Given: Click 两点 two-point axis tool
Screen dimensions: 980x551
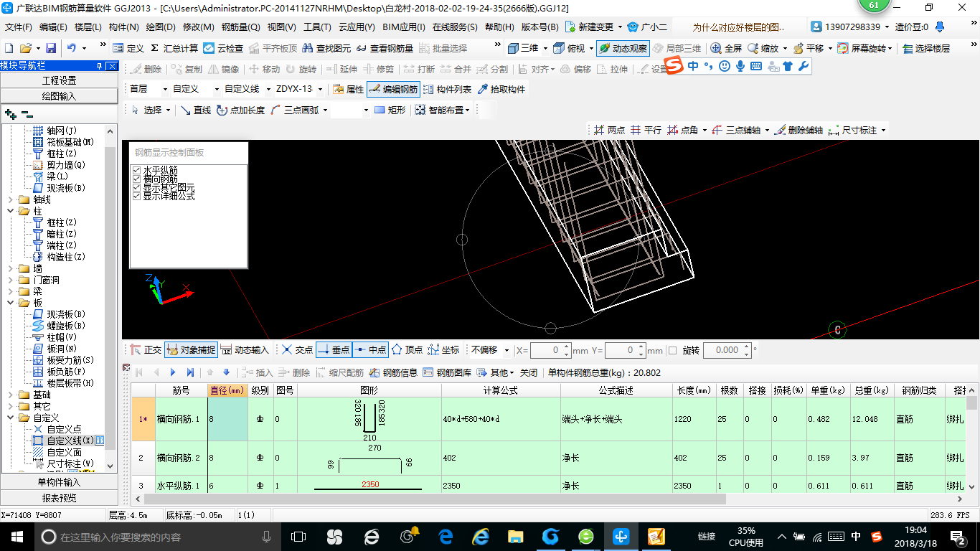Looking at the screenshot, I should 609,130.
